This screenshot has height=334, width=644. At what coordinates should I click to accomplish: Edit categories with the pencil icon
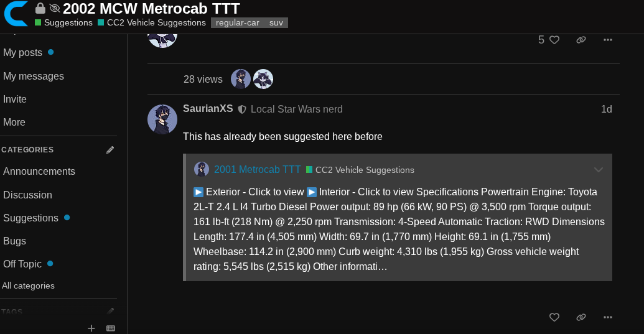110,150
